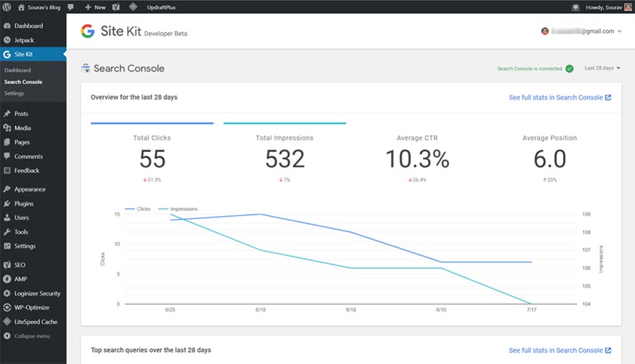This screenshot has width=635, height=364.
Task: Open the Comments sidebar icon
Action: tap(7, 156)
